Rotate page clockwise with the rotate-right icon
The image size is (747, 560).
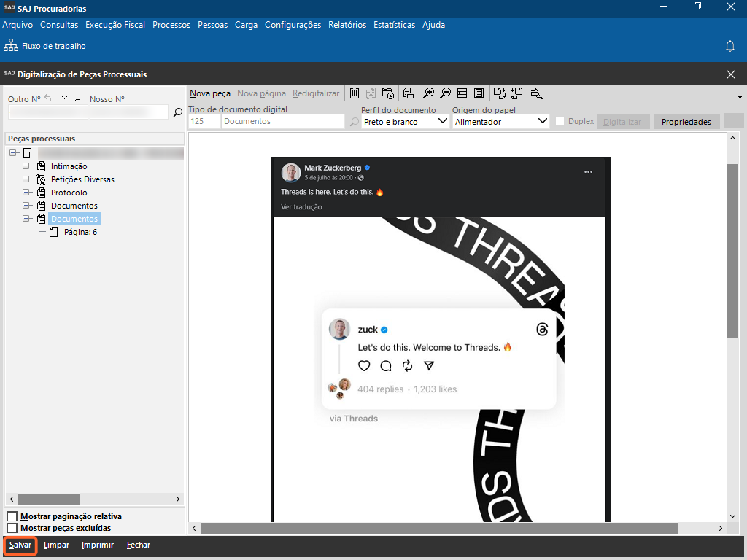[499, 93]
